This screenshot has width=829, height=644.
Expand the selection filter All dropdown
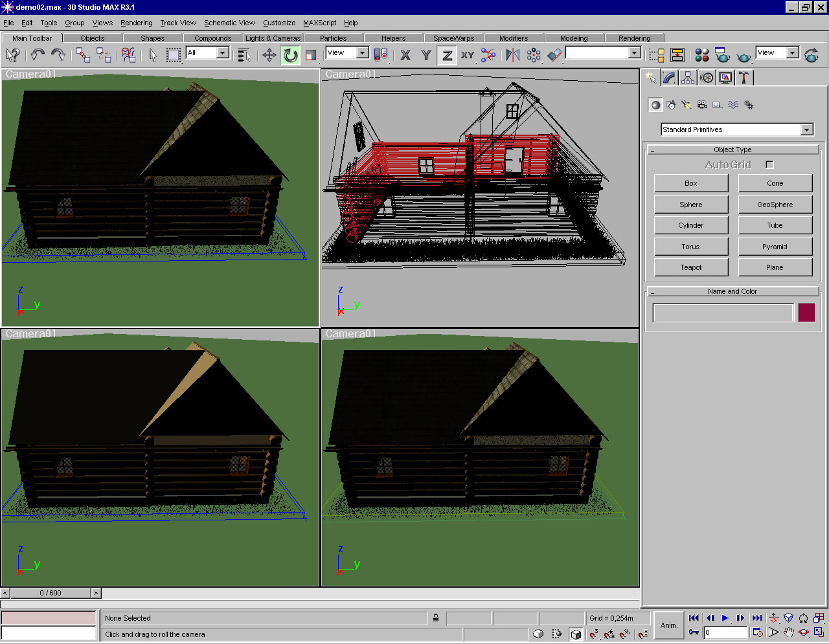[222, 53]
